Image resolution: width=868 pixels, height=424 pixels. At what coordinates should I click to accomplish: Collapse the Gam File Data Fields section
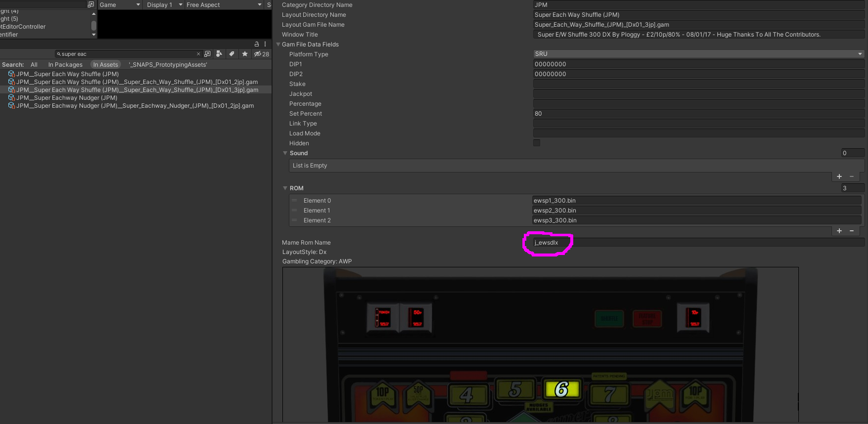coord(278,44)
